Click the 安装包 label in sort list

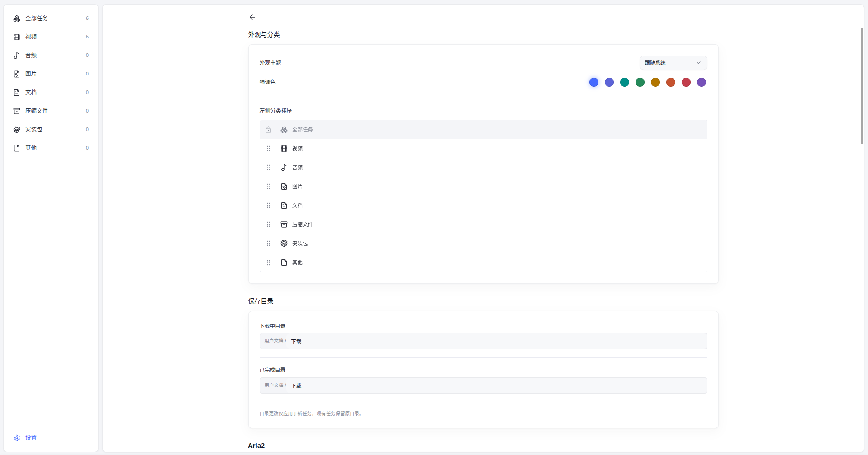coord(300,244)
